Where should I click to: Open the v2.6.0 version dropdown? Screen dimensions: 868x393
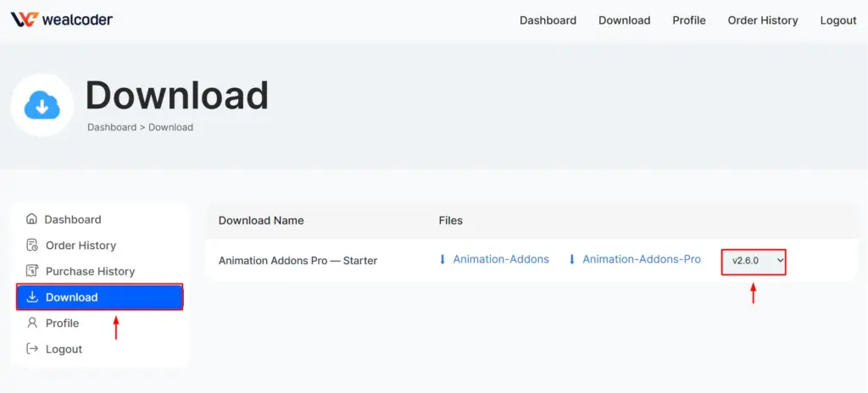tap(754, 262)
